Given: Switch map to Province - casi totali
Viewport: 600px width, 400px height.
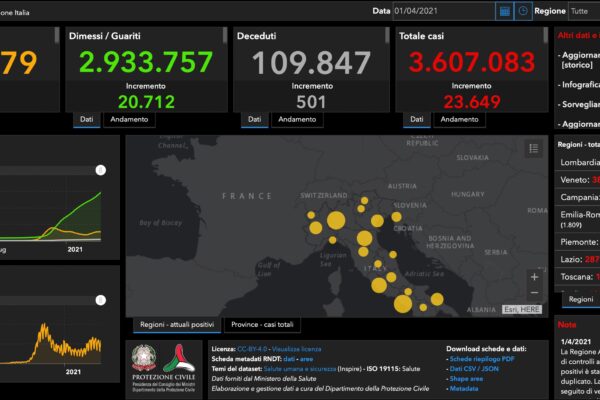Looking at the screenshot, I should click(264, 325).
